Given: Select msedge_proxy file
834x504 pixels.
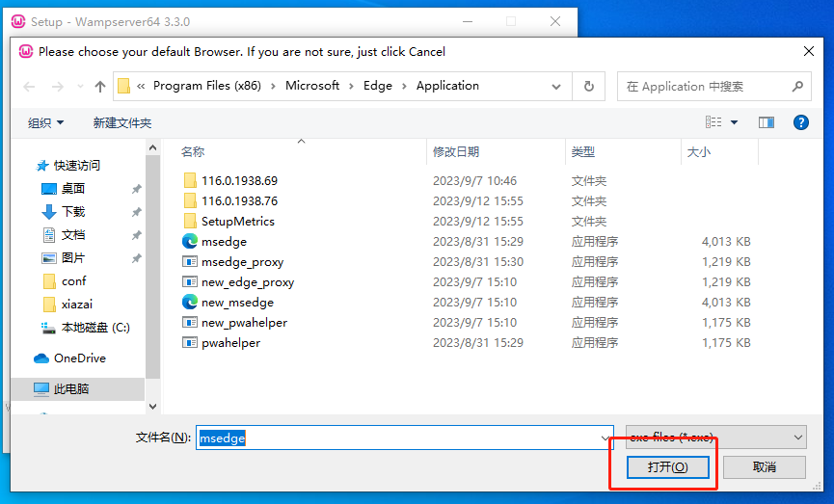Looking at the screenshot, I should (242, 261).
